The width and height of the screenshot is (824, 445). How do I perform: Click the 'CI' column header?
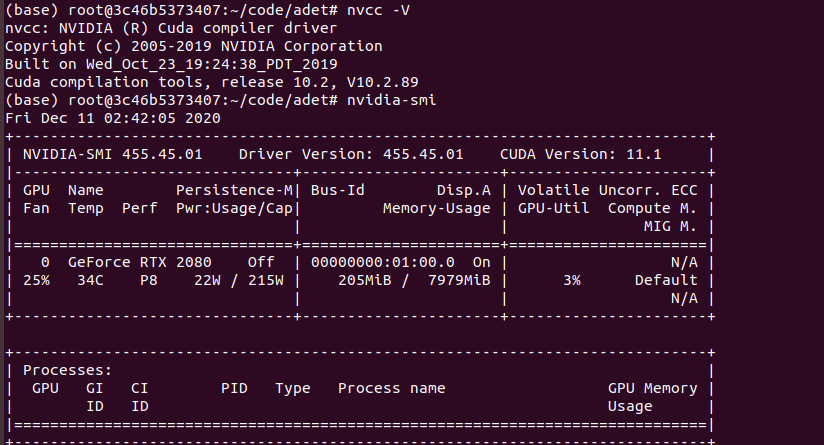[139, 388]
